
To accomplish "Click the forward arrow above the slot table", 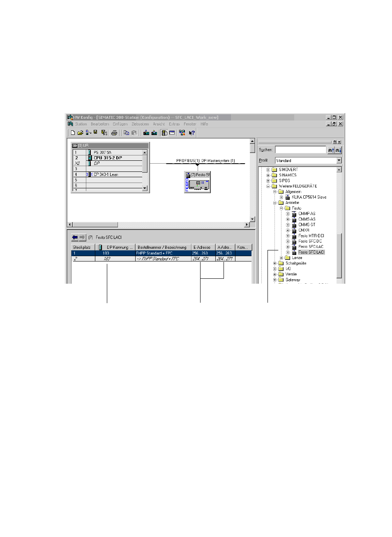I will click(82, 237).
